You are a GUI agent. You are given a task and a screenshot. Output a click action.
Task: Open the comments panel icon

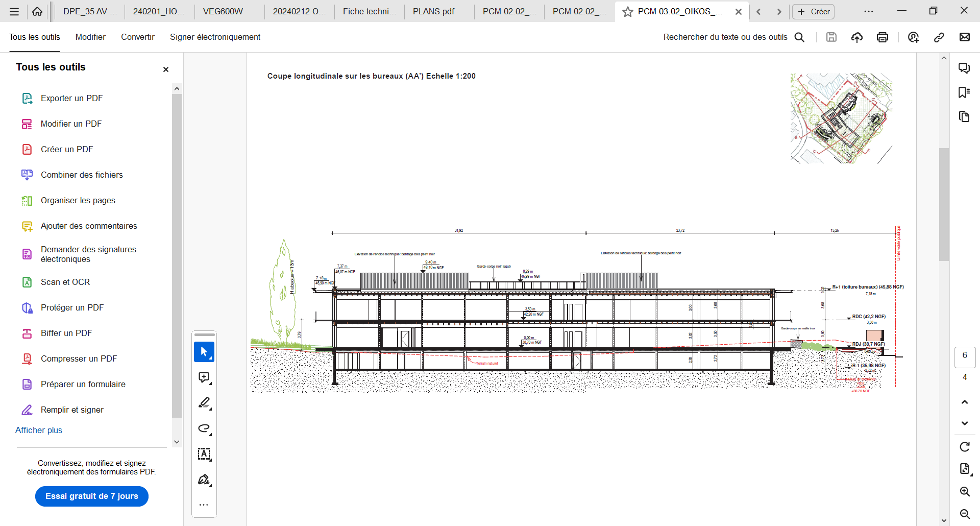964,68
